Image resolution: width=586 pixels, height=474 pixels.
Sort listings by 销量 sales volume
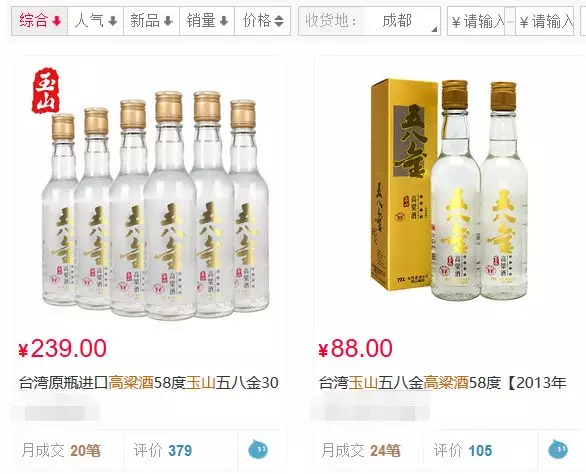coord(207,21)
